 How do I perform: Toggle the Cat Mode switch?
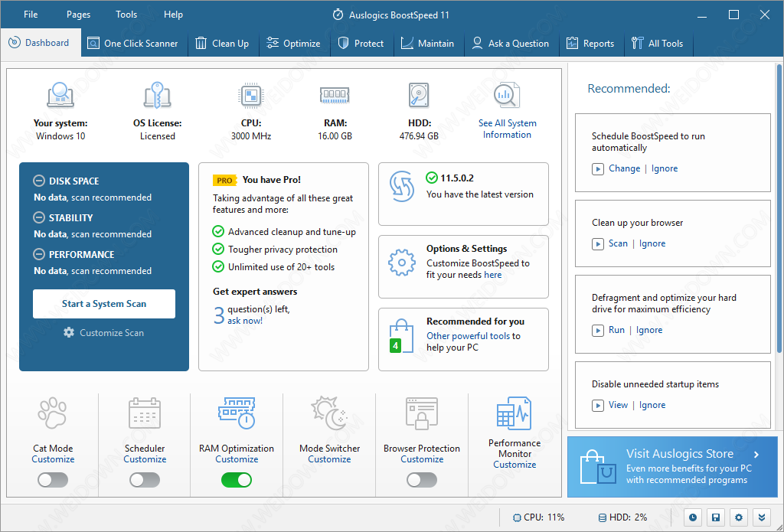click(53, 480)
